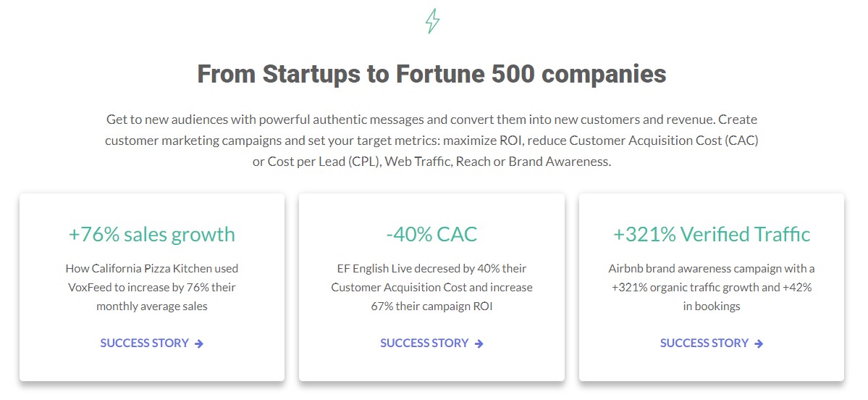
Task: Click the arrow icon beside EF English Live's success story
Action: [479, 343]
